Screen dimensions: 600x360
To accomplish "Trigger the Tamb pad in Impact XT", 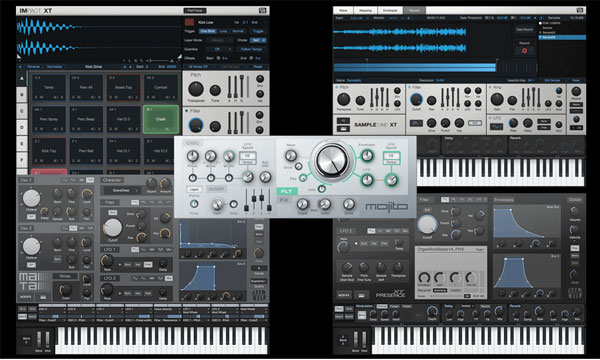I will coord(49,88).
